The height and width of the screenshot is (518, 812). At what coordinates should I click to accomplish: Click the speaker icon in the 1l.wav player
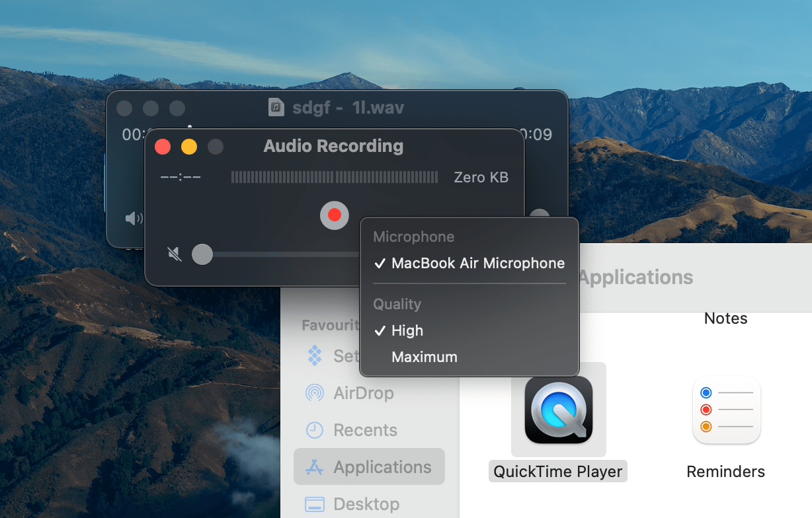[132, 219]
